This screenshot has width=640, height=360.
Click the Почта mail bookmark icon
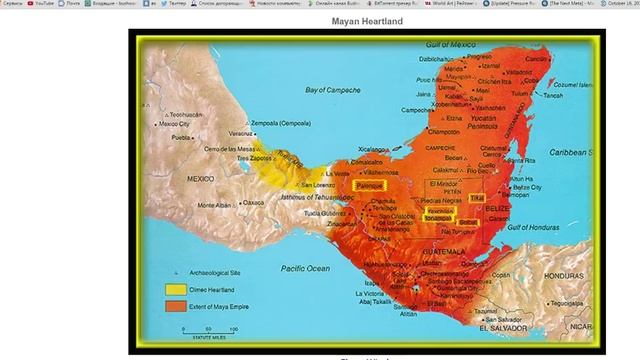point(61,3)
